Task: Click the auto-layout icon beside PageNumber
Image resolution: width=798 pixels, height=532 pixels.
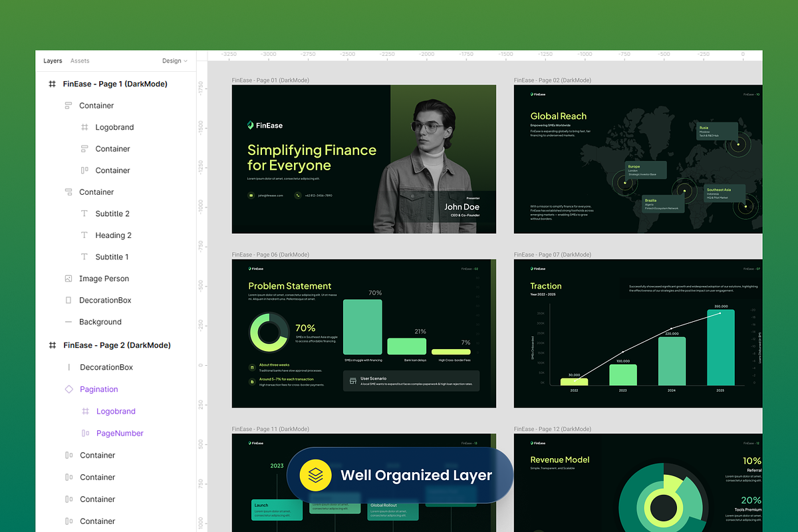Action: coord(85,433)
